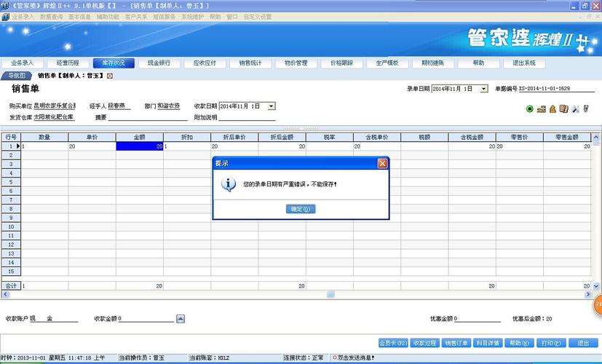The image size is (602, 364).
Task: Click the 数量 column header
Action: (x=44, y=137)
